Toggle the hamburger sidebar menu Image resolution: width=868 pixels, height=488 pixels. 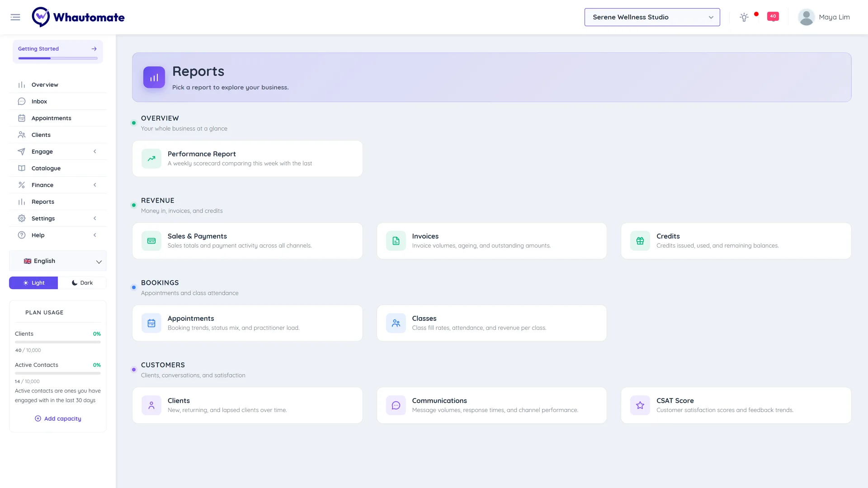(15, 17)
